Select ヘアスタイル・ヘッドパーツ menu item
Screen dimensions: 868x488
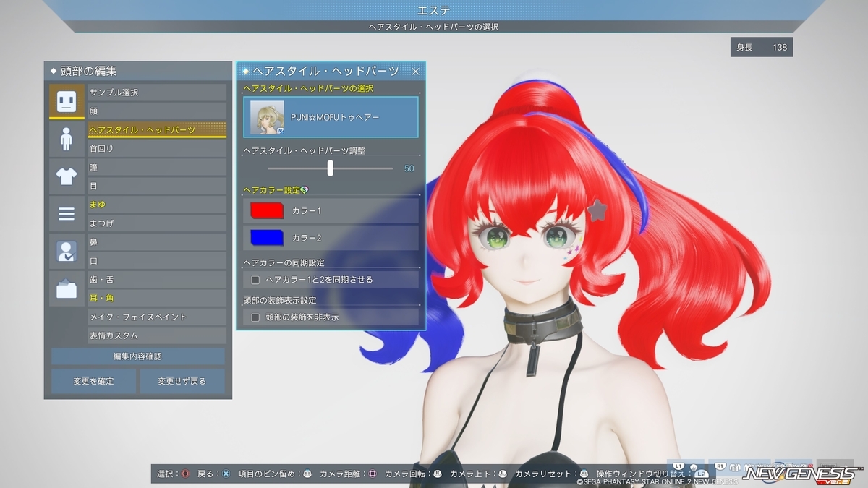click(x=157, y=129)
